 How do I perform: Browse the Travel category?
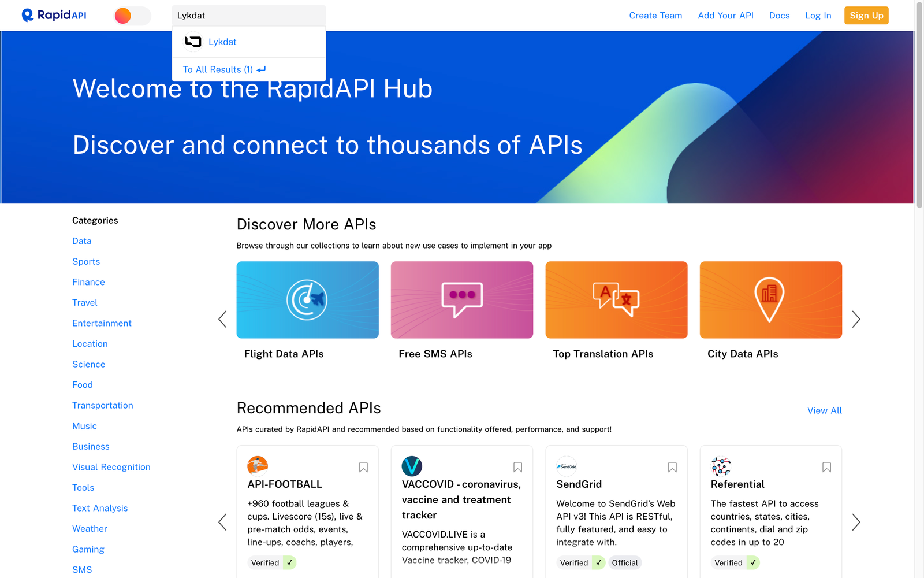click(85, 302)
